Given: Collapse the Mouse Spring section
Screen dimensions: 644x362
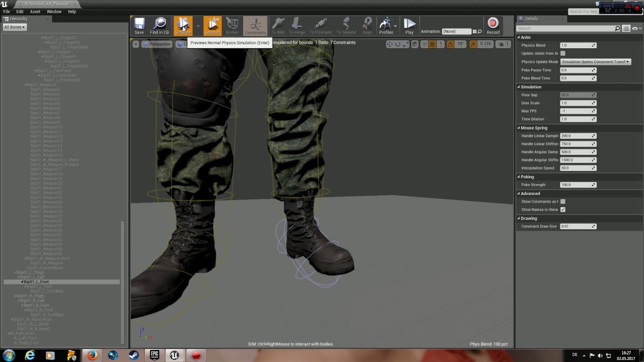Looking at the screenshot, I should pos(519,128).
